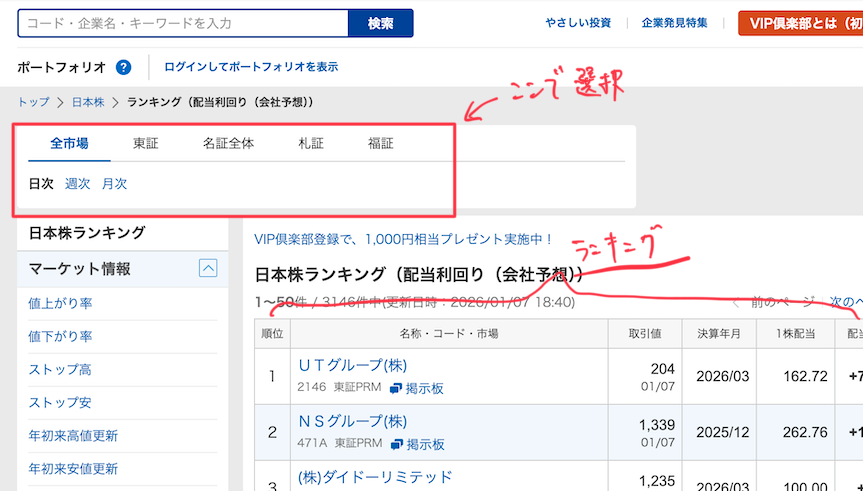Select the 札証 tab
The width and height of the screenshot is (863, 491).
[x=311, y=143]
